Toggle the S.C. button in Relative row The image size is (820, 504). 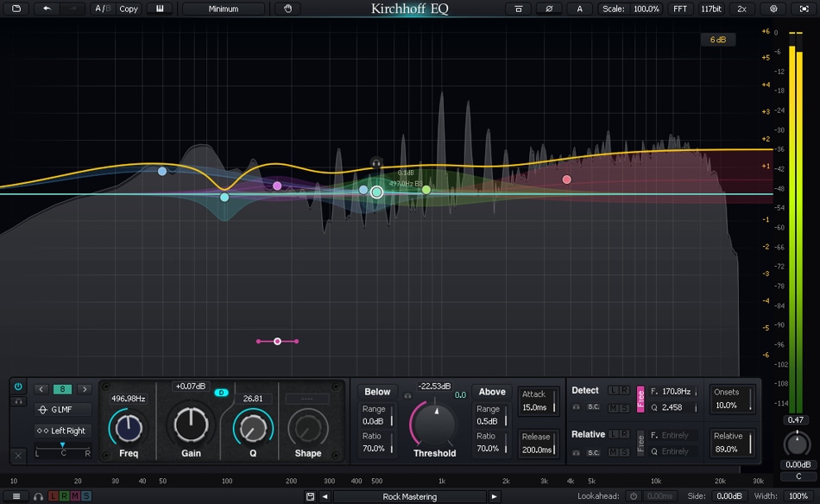click(593, 453)
